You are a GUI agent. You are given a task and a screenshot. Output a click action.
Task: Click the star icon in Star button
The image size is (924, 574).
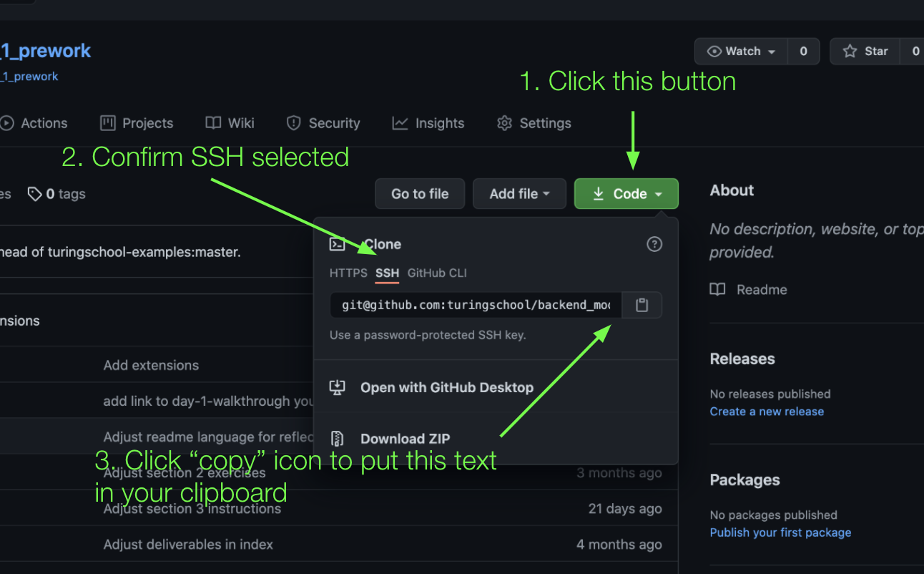(850, 51)
